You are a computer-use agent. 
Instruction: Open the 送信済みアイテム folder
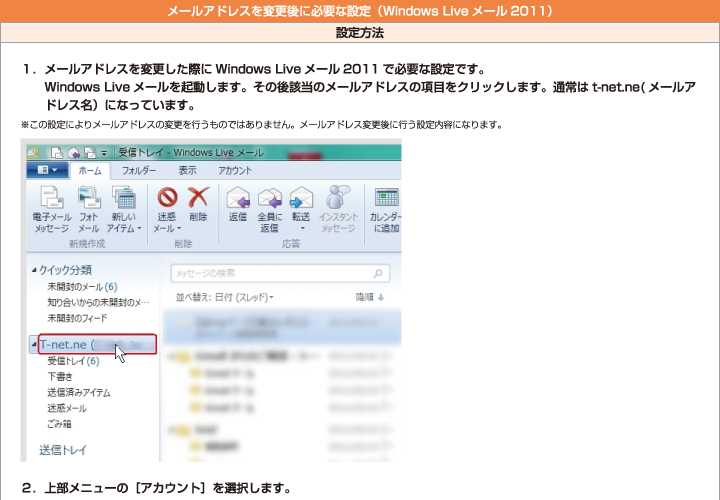click(x=79, y=392)
